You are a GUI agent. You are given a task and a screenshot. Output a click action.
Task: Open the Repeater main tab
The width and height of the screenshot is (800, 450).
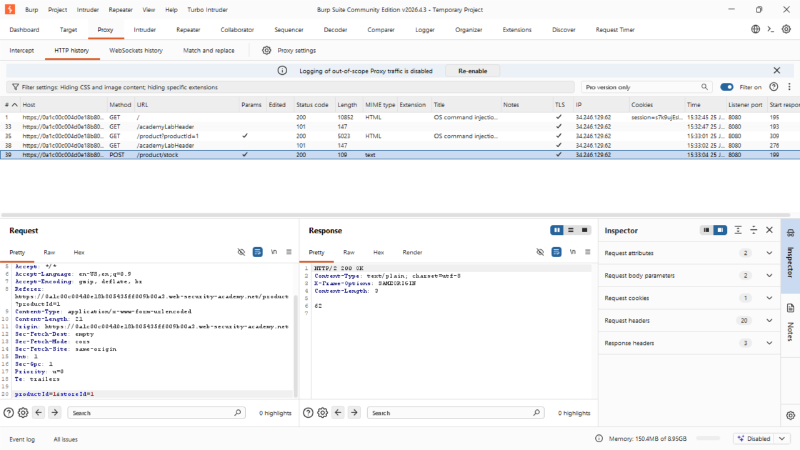tap(188, 30)
